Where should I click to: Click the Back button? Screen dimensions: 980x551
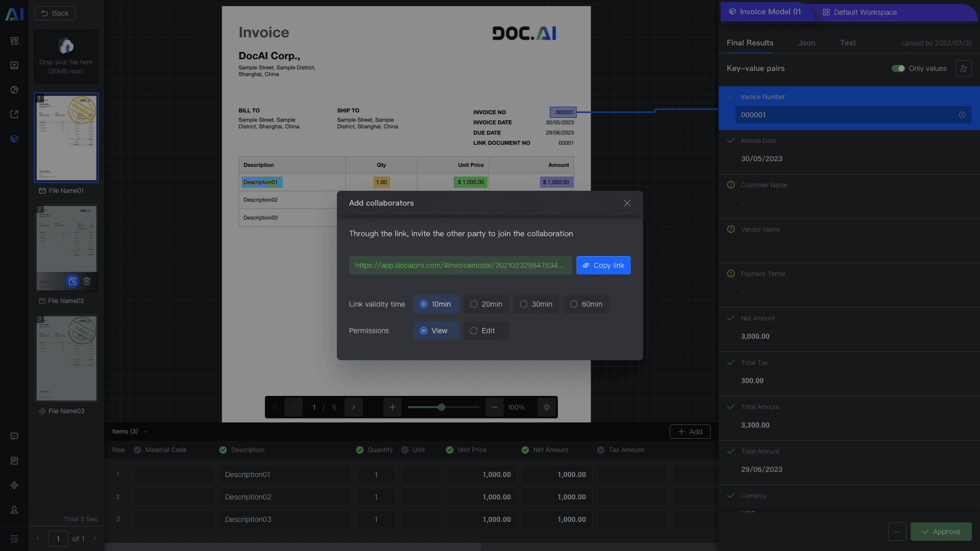click(55, 13)
